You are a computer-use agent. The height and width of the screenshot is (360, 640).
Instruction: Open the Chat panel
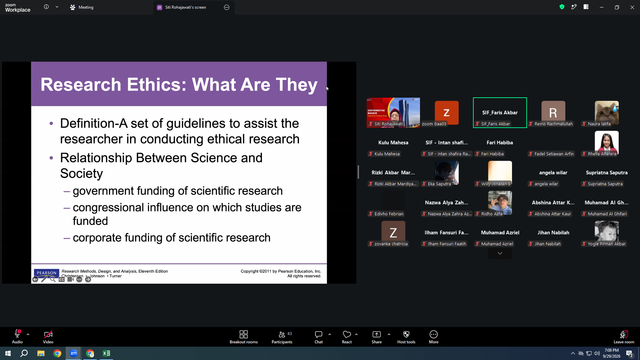point(318,337)
